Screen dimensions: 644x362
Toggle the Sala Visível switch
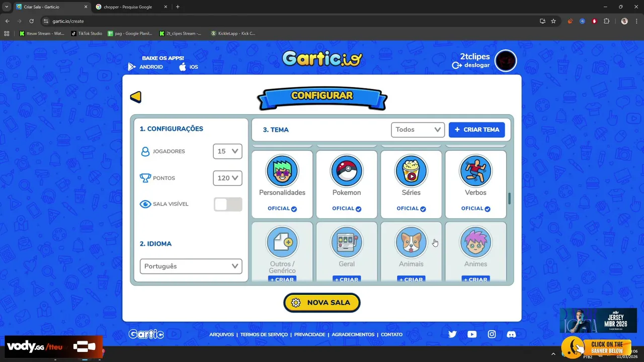click(228, 204)
